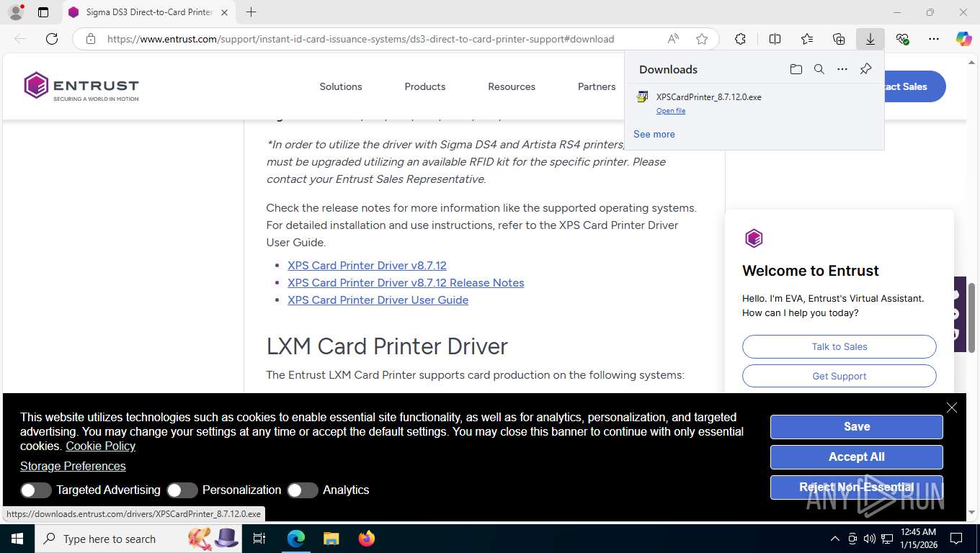The height and width of the screenshot is (553, 980).
Task: Open Edge Settings and more menu
Action: (934, 39)
